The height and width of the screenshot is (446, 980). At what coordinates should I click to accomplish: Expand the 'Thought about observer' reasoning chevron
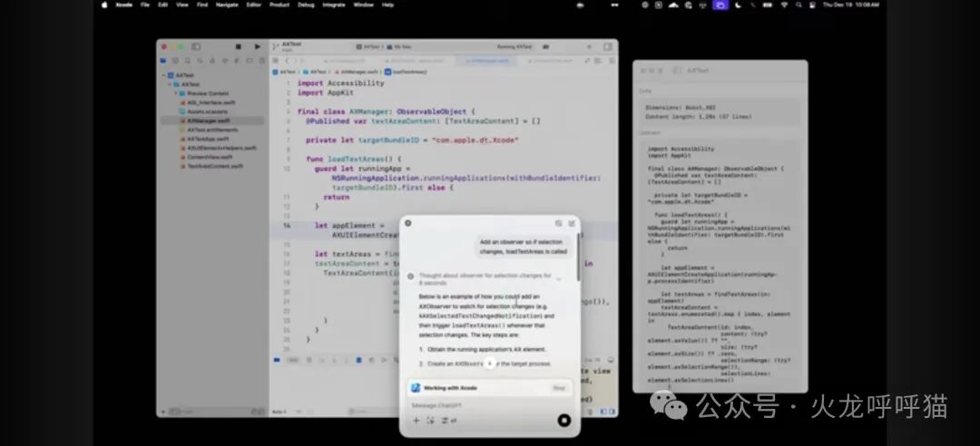[558, 279]
